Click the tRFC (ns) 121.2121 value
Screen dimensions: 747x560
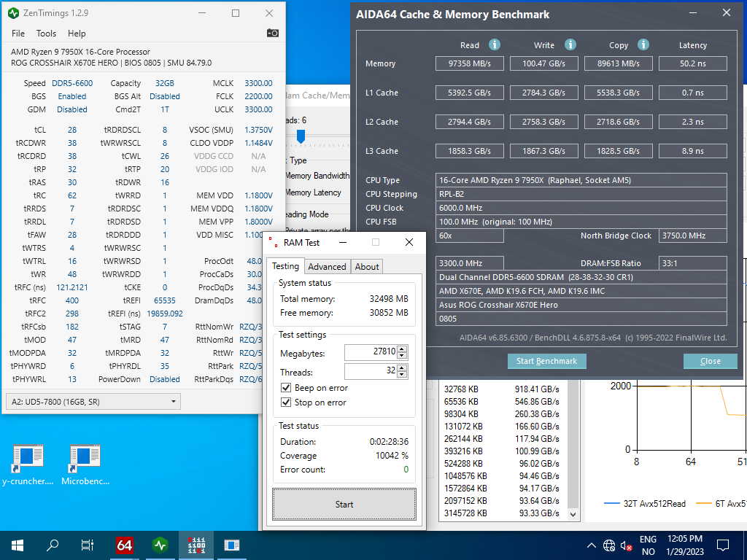click(x=72, y=287)
